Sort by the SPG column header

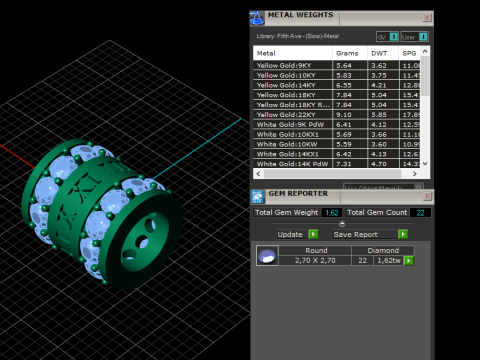(409, 53)
